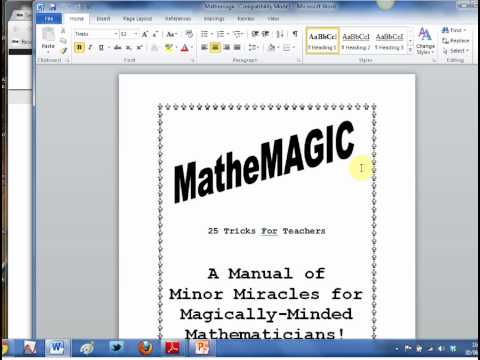Viewport: 480px width, 360px height.
Task: Click the Decrease Indent icon
Action: click(255, 34)
